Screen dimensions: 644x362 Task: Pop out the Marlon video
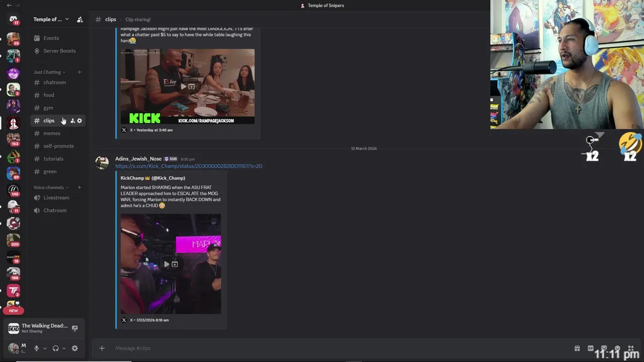point(175,264)
